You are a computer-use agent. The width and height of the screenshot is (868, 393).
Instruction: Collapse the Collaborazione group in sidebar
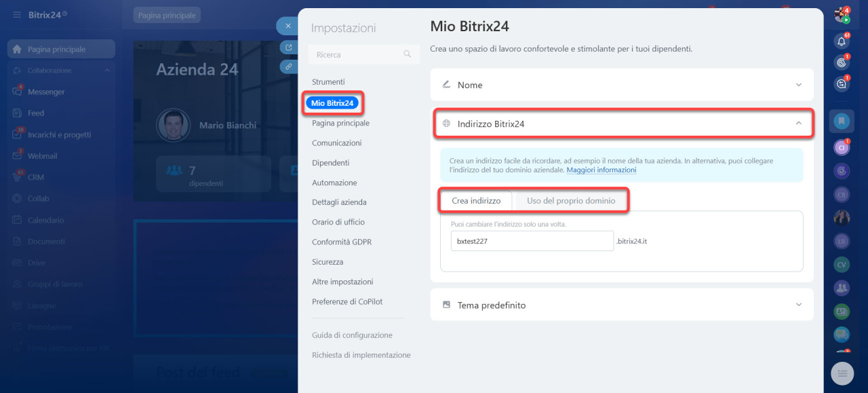107,71
